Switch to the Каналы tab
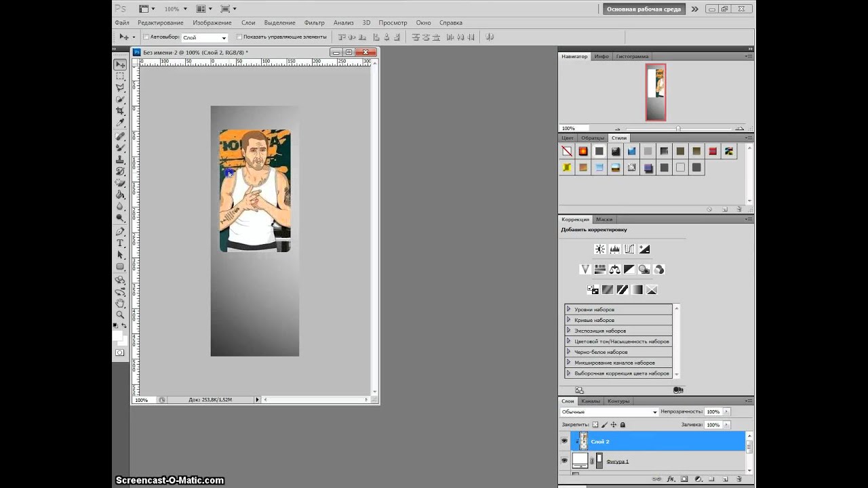The width and height of the screenshot is (868, 488). coord(591,401)
